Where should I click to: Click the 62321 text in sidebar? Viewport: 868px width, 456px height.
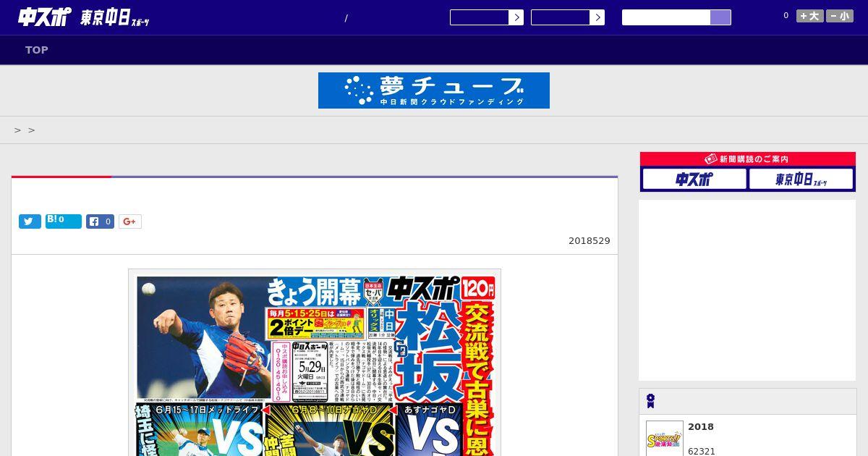(702, 451)
